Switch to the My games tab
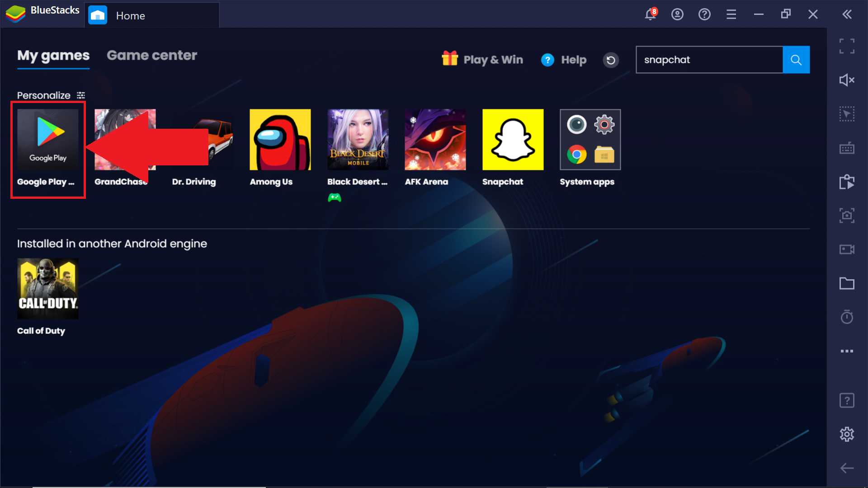The width and height of the screenshot is (868, 488). pyautogui.click(x=53, y=56)
